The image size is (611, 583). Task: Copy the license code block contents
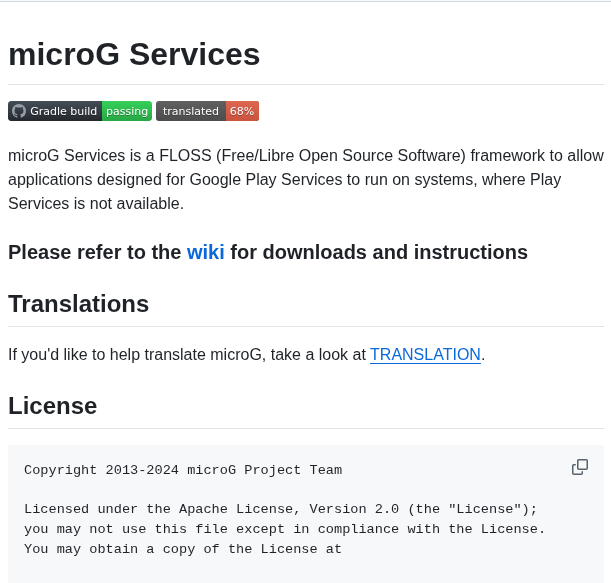point(580,467)
